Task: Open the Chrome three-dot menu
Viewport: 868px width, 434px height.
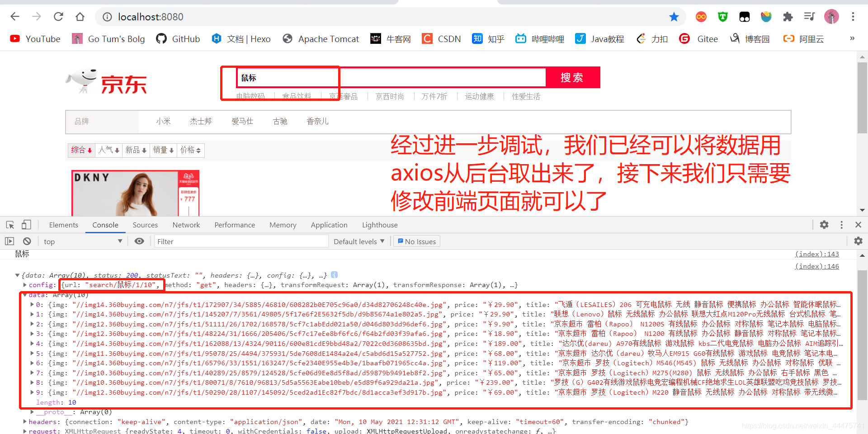Action: click(853, 17)
